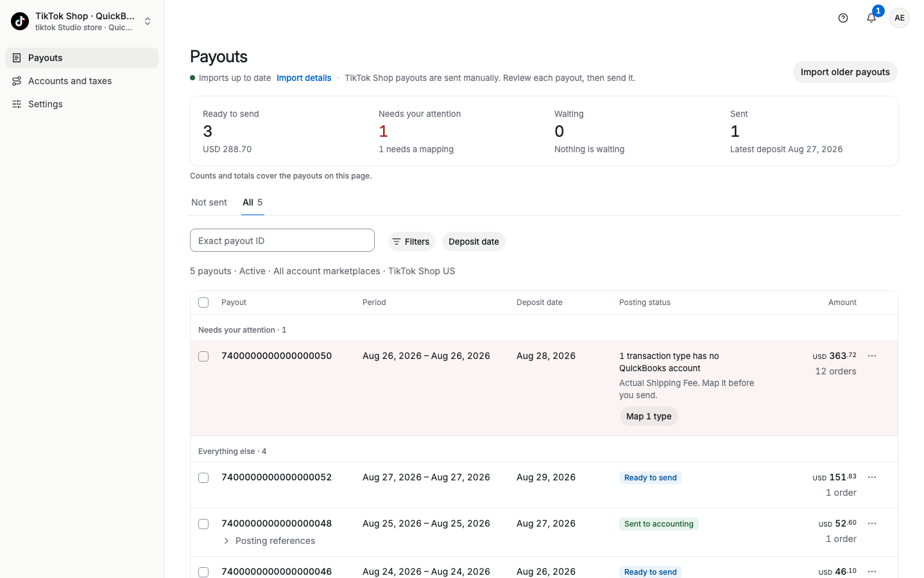Open the store switcher chevron

pos(148,21)
